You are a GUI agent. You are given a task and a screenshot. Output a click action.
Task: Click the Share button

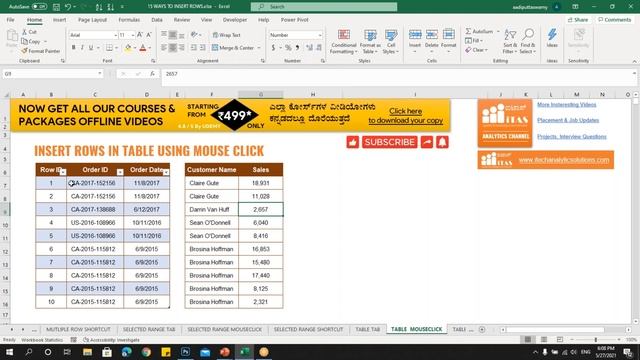(x=578, y=20)
